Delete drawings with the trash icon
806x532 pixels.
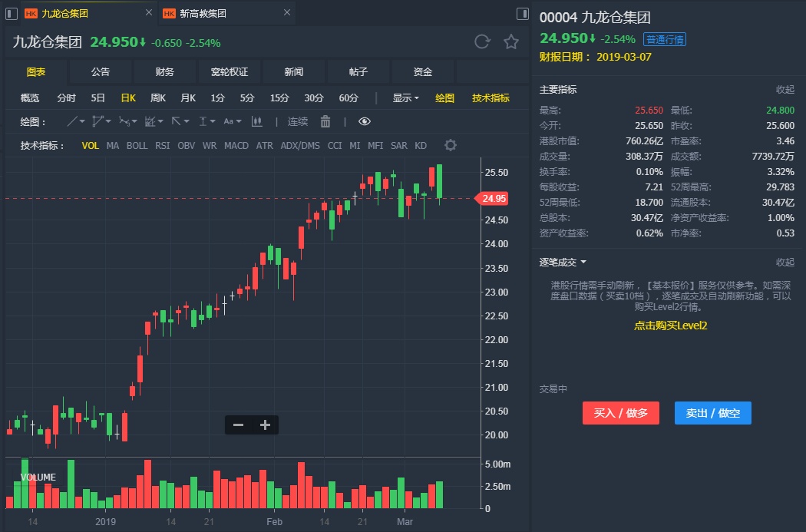(x=325, y=121)
